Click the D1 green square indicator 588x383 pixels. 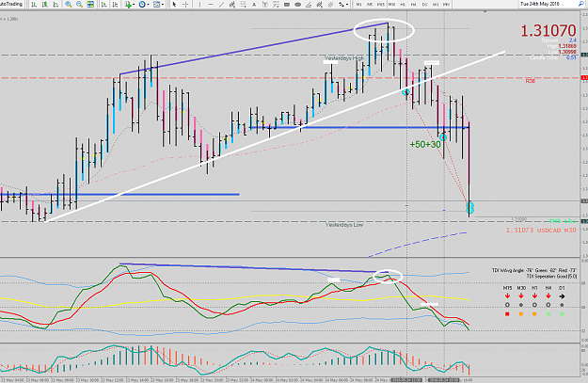click(x=562, y=314)
